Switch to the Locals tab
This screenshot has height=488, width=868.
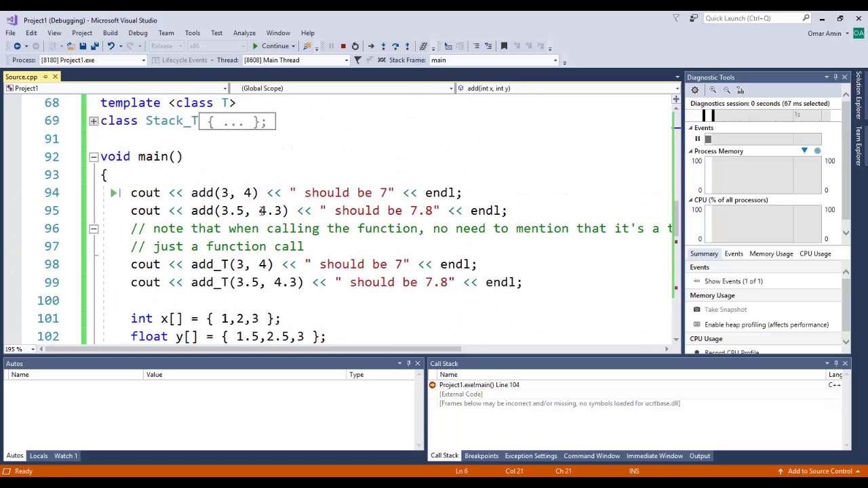tap(39, 455)
